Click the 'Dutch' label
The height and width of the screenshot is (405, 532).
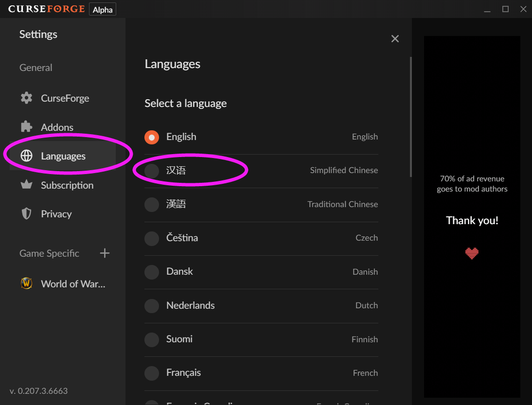tap(367, 305)
